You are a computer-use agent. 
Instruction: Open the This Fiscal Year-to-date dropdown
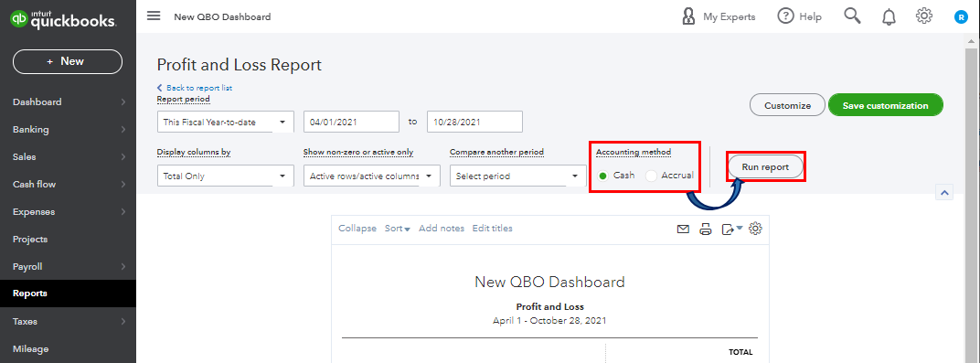click(x=225, y=122)
